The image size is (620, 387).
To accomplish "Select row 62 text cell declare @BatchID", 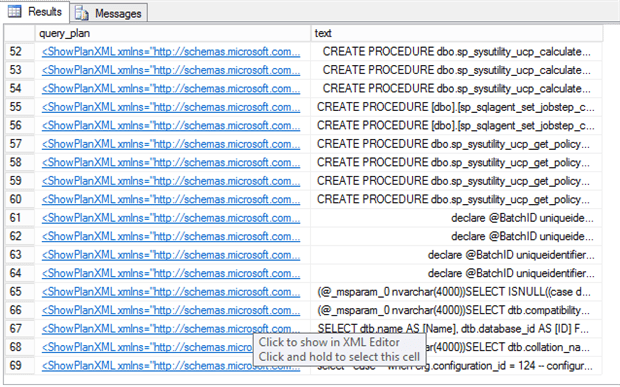I will click(457, 236).
